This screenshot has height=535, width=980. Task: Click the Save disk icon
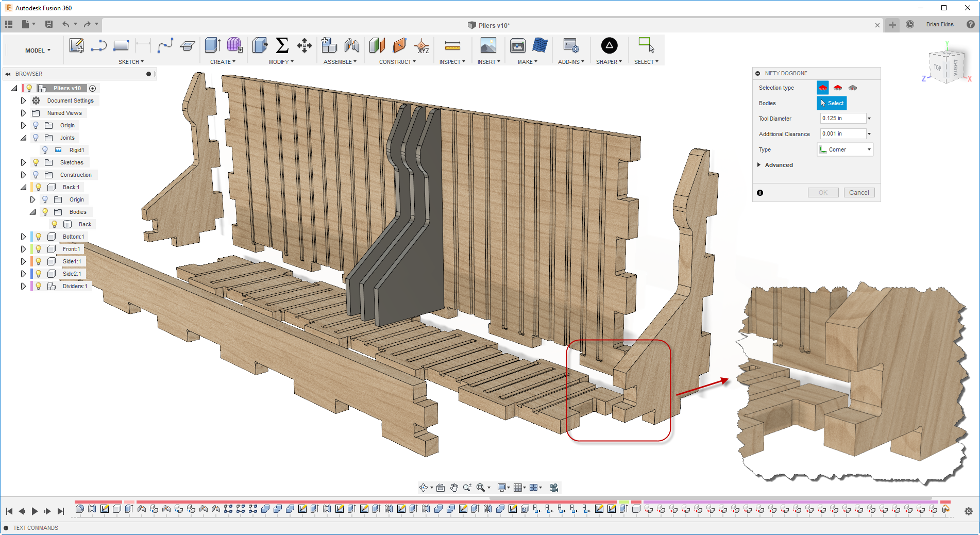pos(49,24)
